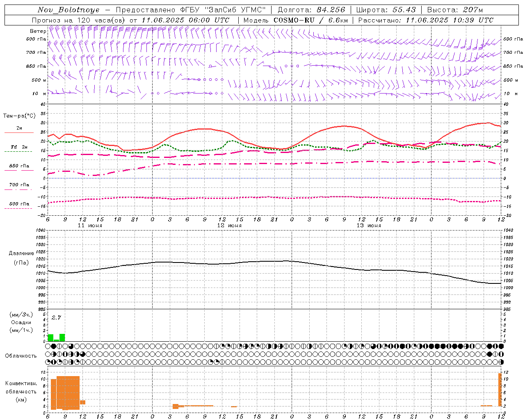Click the 2.7 precipitation amount value
The image size is (525, 420).
click(x=56, y=317)
